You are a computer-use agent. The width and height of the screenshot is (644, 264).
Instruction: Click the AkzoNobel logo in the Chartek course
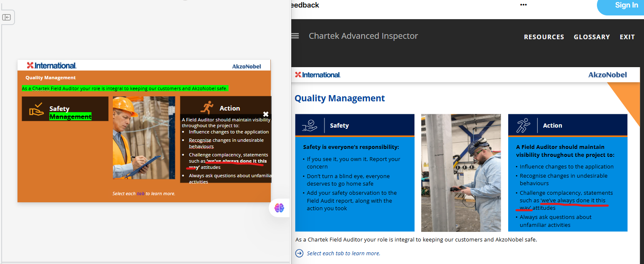coord(607,75)
